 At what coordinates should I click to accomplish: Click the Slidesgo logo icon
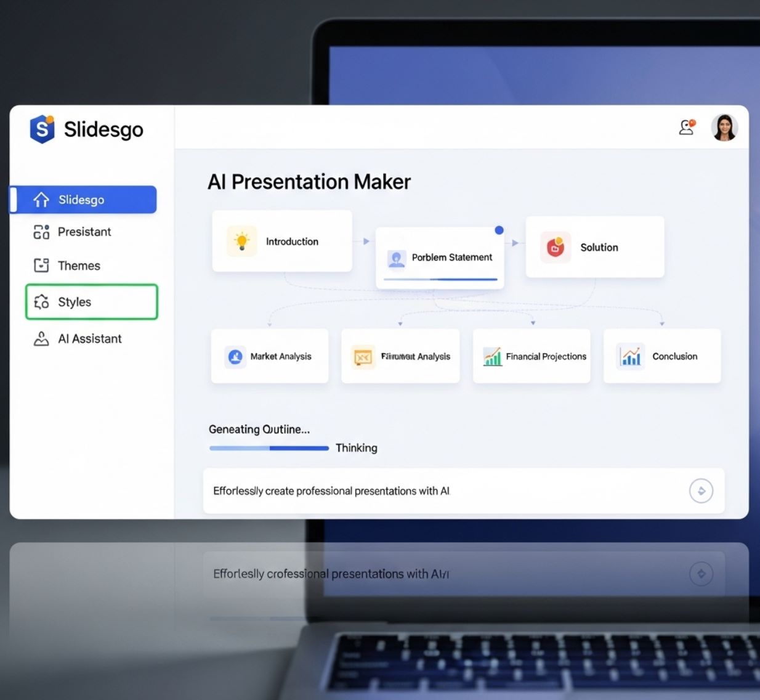pyautogui.click(x=42, y=129)
